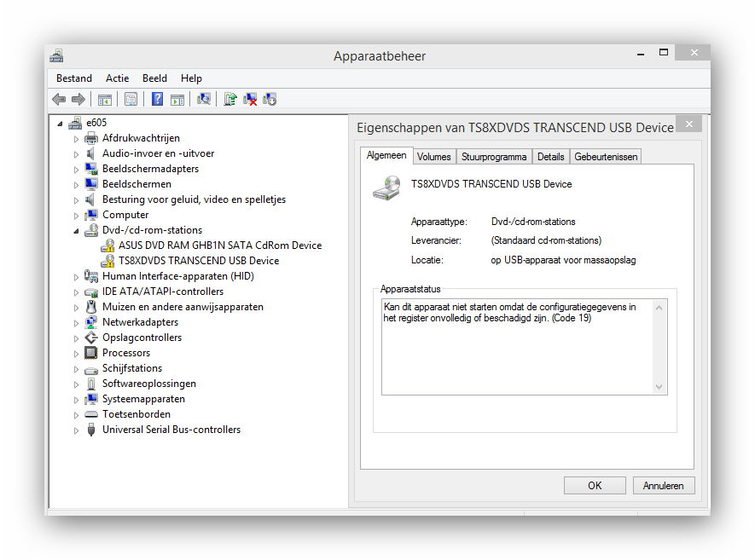Click the Annuleren button
Image resolution: width=755 pixels, height=560 pixels.
(x=663, y=486)
